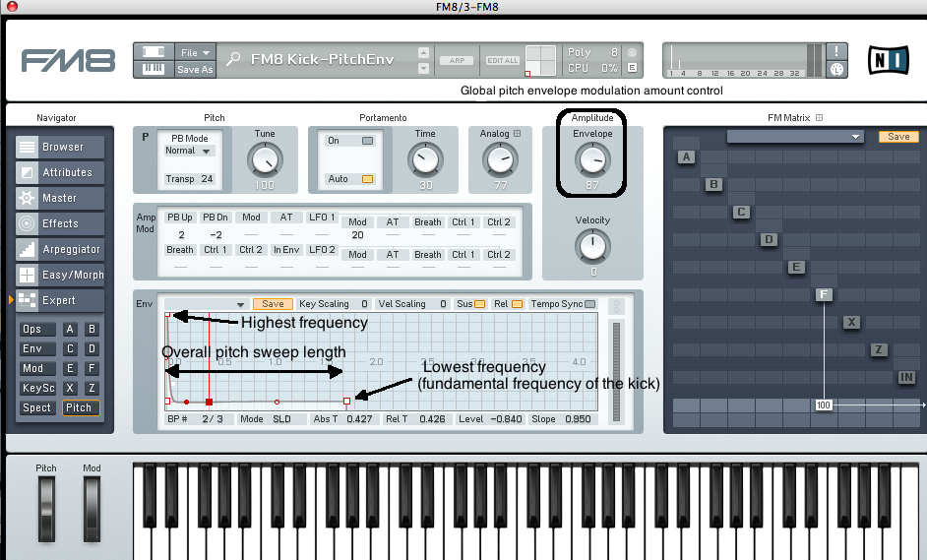
Task: Open the Attributes navigator page
Action: [x=60, y=172]
